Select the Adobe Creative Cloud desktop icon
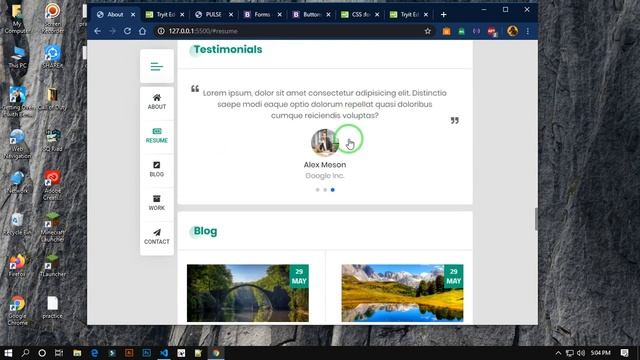 coord(52,185)
